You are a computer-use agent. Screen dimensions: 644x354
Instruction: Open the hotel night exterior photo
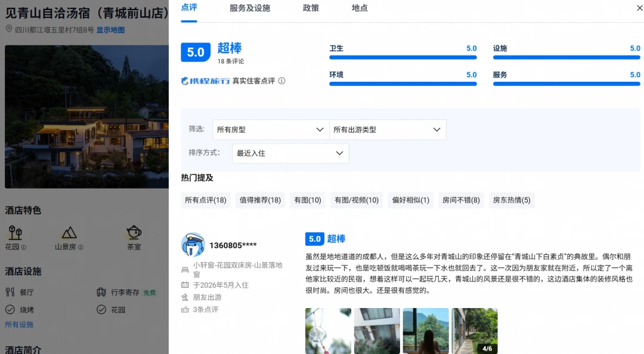(x=86, y=117)
